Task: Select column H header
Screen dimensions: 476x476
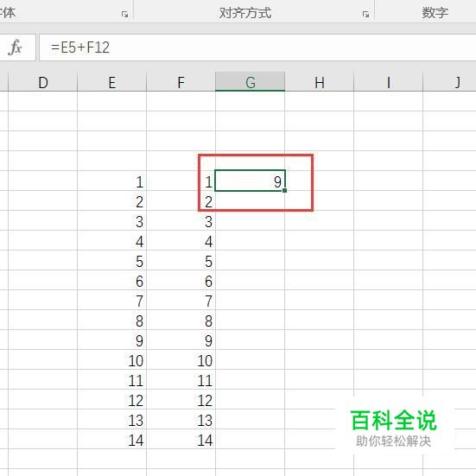Action: 320,82
